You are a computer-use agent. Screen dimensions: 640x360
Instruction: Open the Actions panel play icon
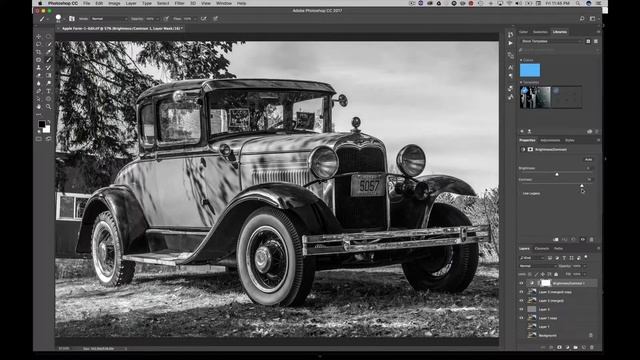coord(511,43)
